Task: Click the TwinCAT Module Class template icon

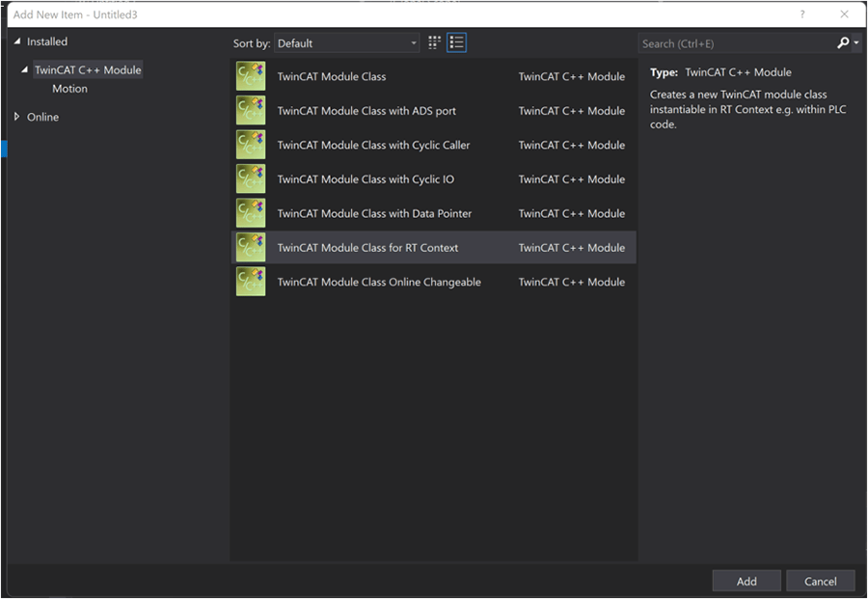Action: [x=251, y=76]
